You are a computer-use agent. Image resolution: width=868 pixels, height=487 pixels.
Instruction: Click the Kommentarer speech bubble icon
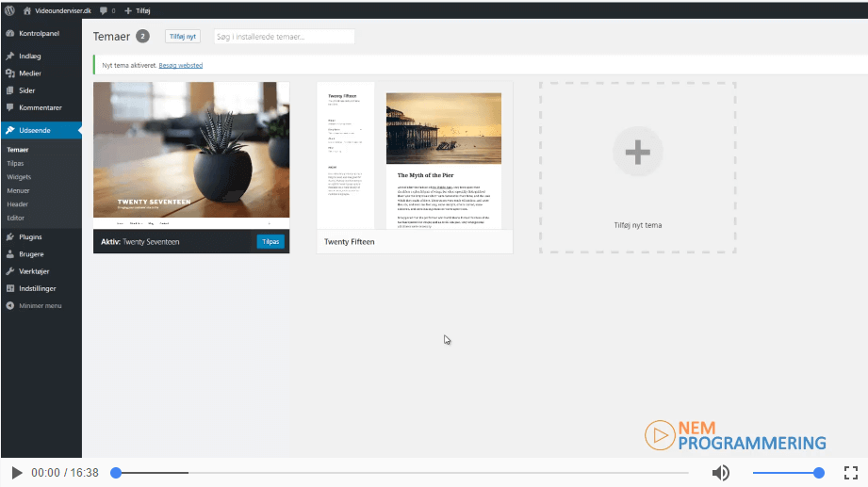10,107
